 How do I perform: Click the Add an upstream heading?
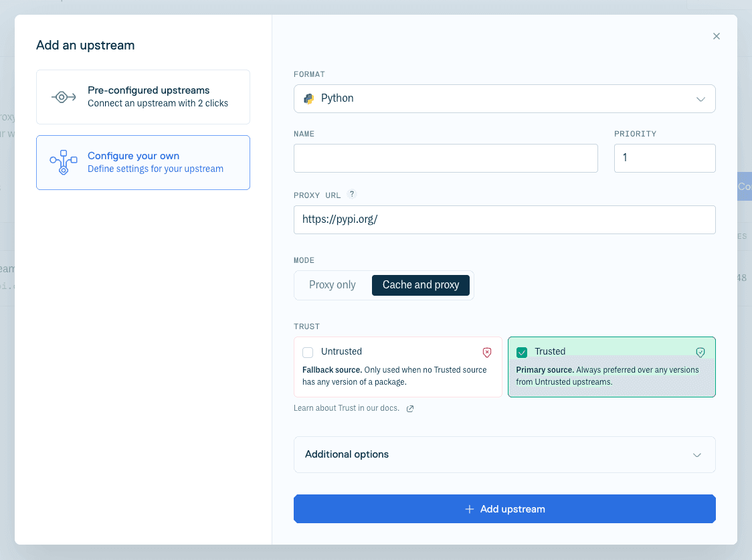[x=86, y=45]
